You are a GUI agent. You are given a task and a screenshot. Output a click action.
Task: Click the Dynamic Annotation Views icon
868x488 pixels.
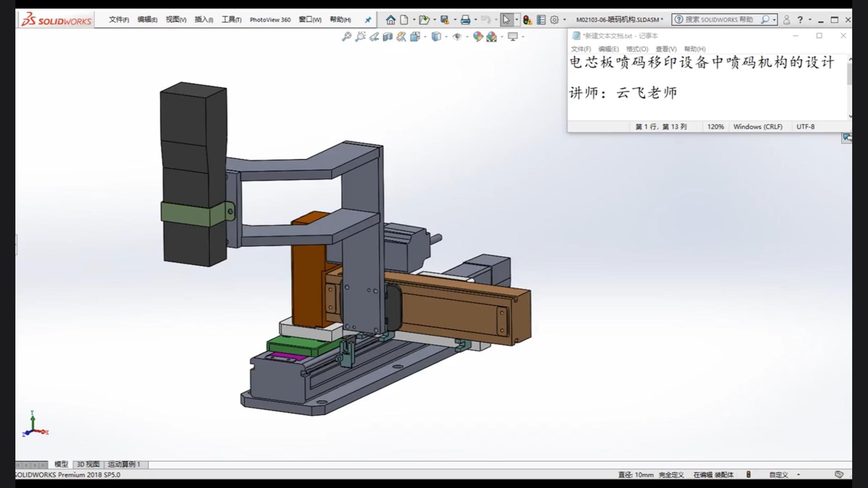(x=401, y=37)
